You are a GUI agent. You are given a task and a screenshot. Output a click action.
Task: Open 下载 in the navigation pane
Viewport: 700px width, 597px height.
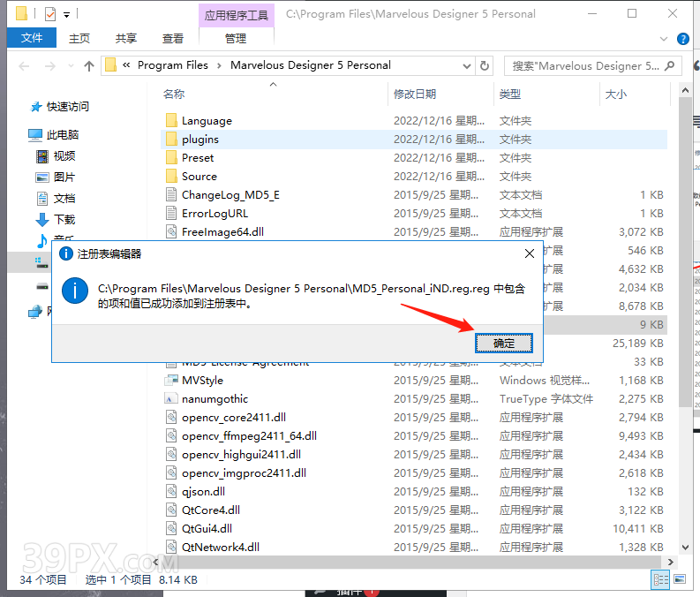(64, 219)
